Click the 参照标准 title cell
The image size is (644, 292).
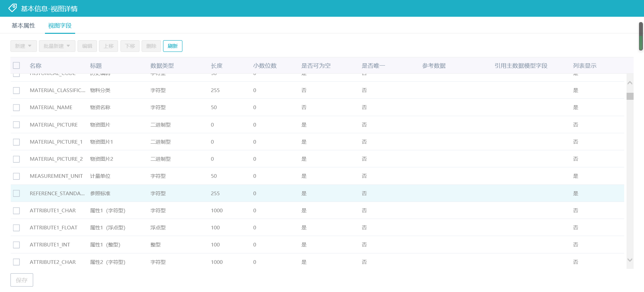click(100, 193)
